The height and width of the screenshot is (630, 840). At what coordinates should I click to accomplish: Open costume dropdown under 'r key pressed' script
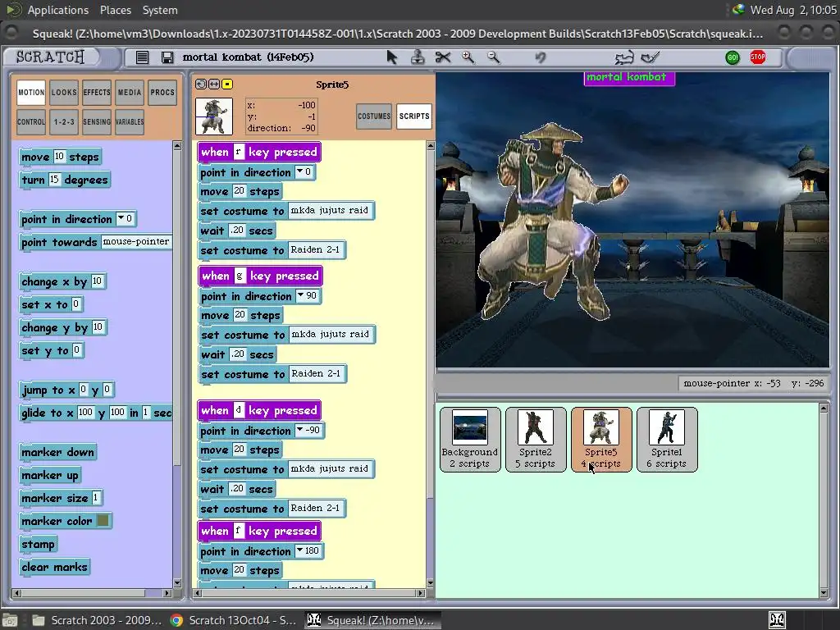[330, 211]
